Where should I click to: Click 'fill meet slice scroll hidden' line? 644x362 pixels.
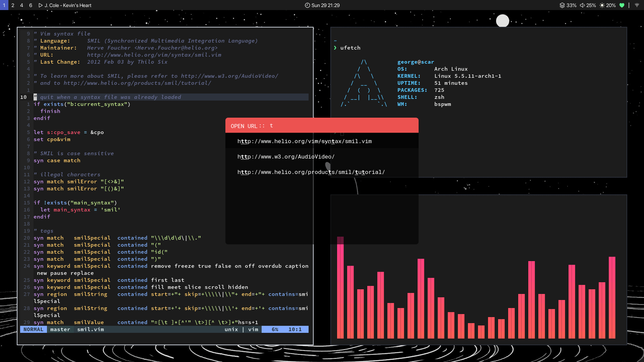tap(141, 287)
